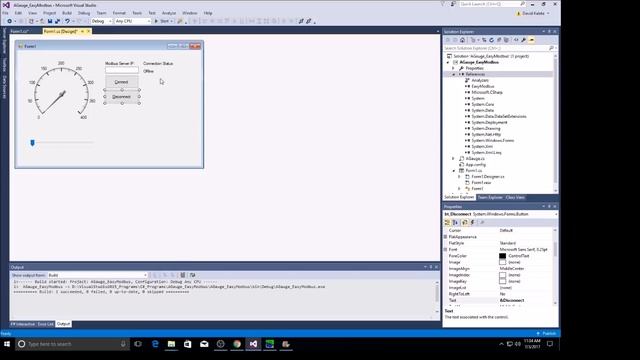Screen dimensions: 640x360
Task: Open the Debug menu
Action: pyautogui.click(x=84, y=13)
